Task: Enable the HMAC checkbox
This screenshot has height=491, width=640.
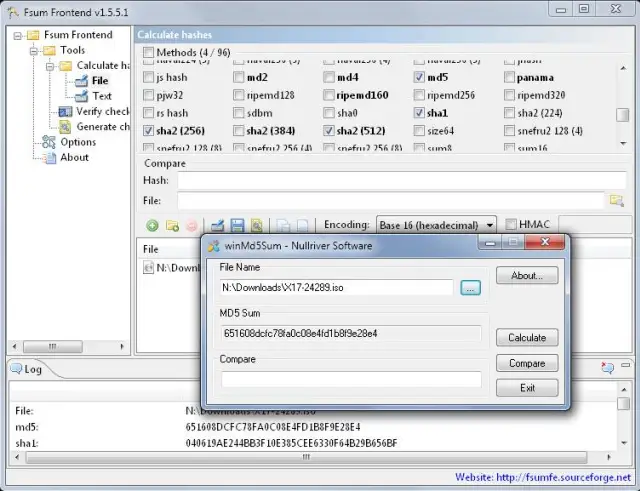Action: (x=512, y=225)
